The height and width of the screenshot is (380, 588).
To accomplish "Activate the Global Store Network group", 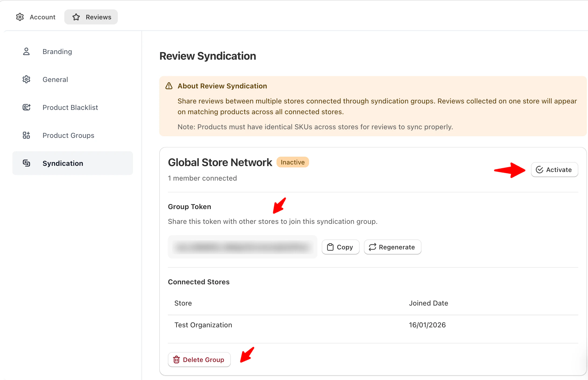I will pyautogui.click(x=554, y=170).
